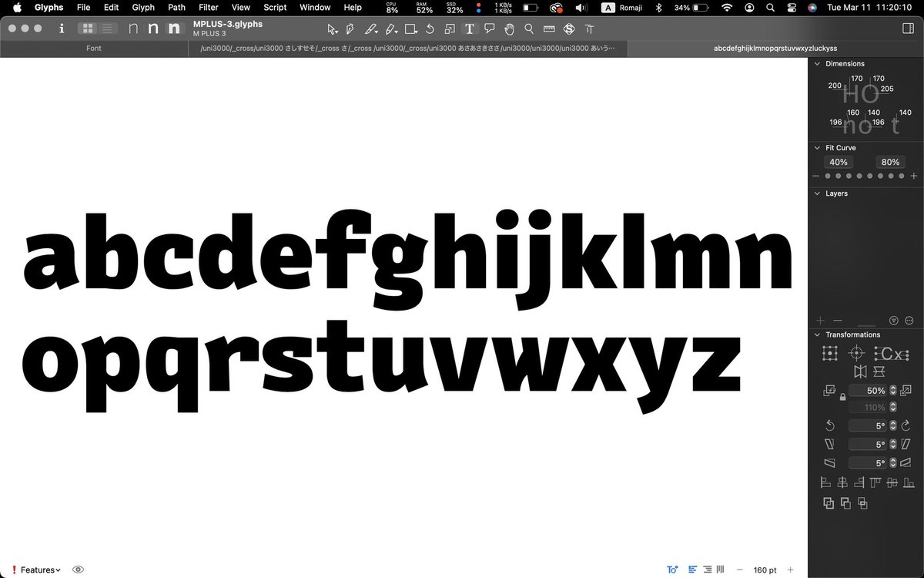Align selection vertical centers
Viewport: 924px width, 578px height.
click(892, 483)
